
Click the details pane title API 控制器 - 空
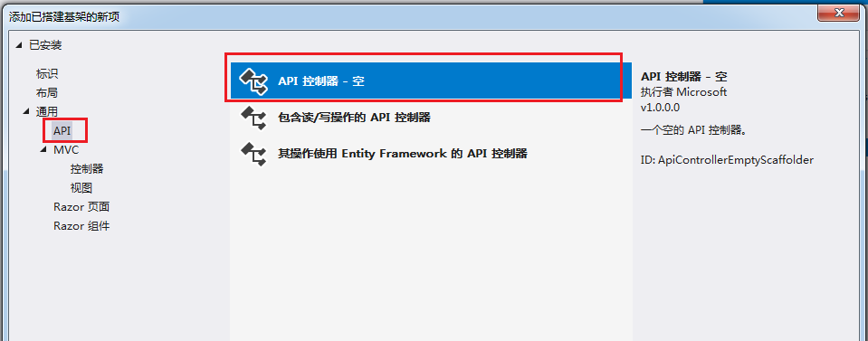click(x=683, y=76)
